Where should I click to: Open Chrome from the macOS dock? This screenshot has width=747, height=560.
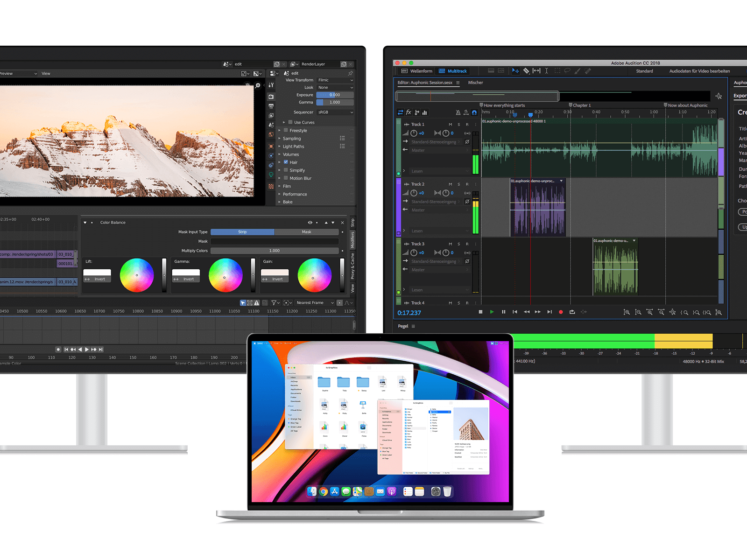tap(323, 491)
